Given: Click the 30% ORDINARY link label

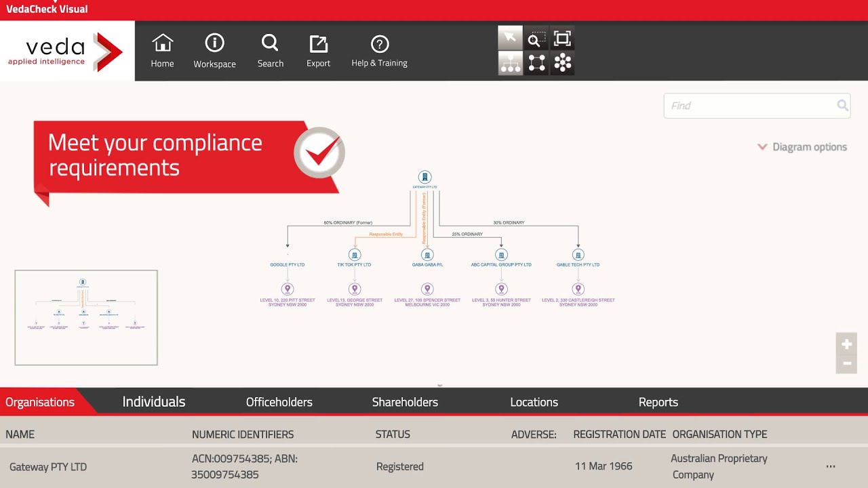Looking at the screenshot, I should (509, 223).
